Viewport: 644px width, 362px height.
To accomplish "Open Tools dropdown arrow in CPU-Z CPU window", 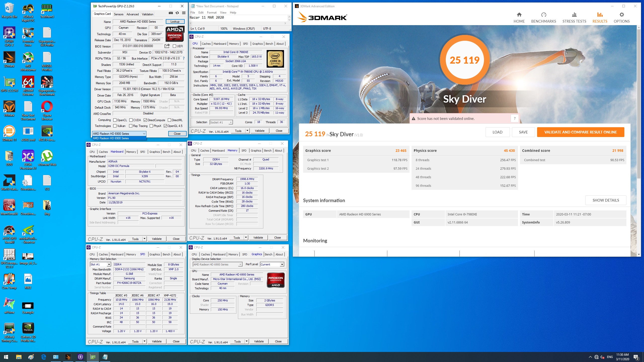I will coord(247,131).
